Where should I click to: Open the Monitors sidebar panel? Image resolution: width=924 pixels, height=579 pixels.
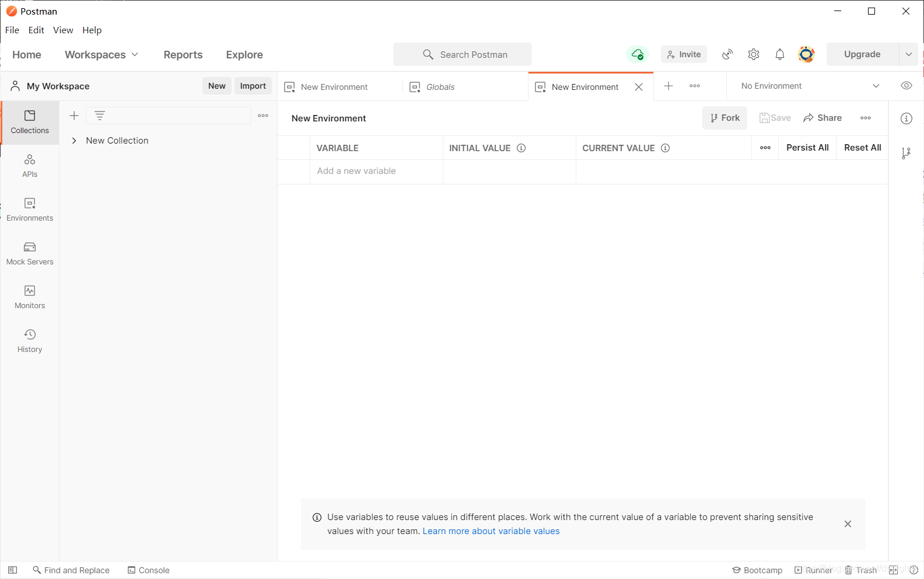30,298
